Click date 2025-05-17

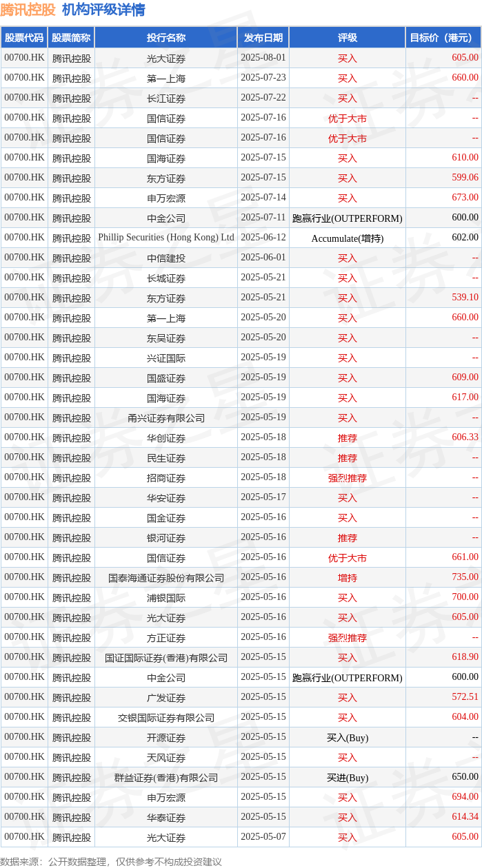(x=263, y=497)
